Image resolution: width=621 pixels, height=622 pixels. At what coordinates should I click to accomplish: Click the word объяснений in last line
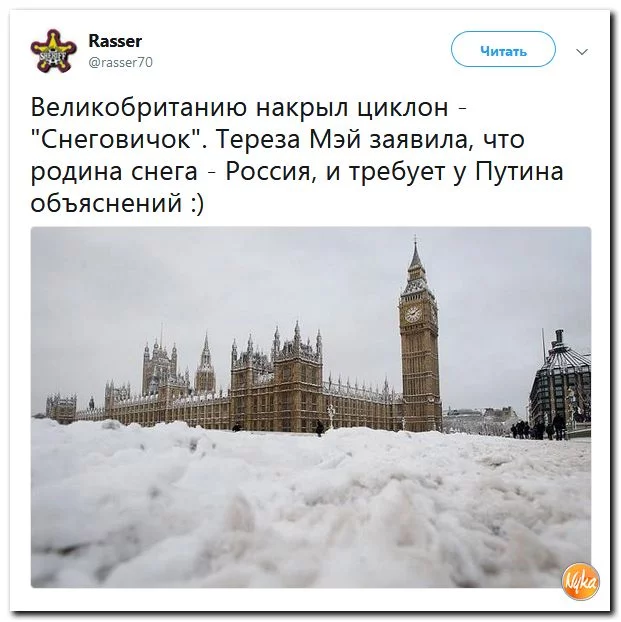coord(106,204)
